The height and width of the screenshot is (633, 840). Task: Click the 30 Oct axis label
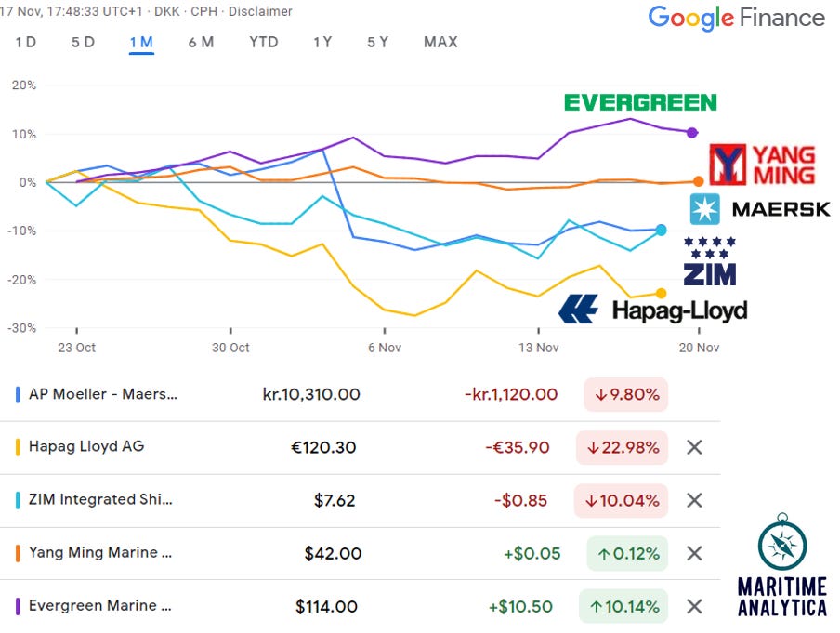[x=230, y=348]
